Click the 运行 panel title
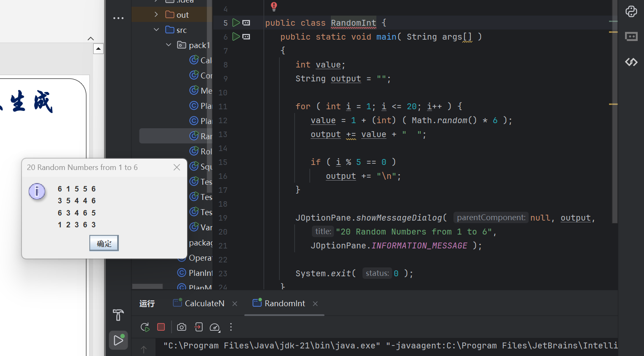Image resolution: width=644 pixels, height=356 pixels. click(147, 304)
